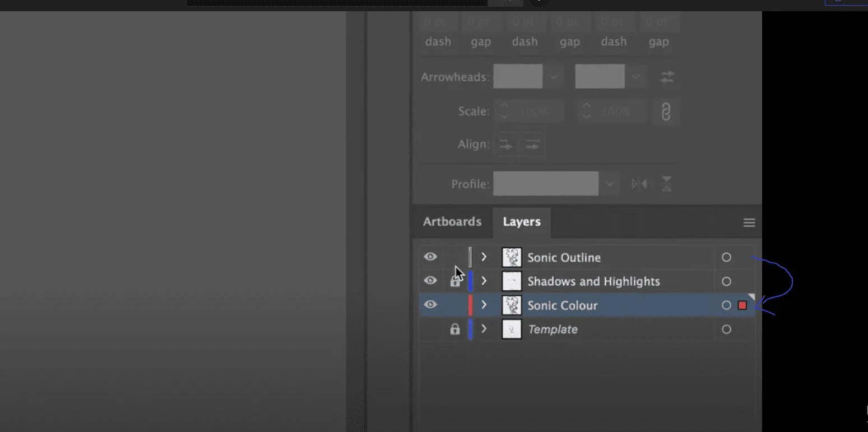Click the Sonic Colour layer thumbnail

(x=512, y=305)
